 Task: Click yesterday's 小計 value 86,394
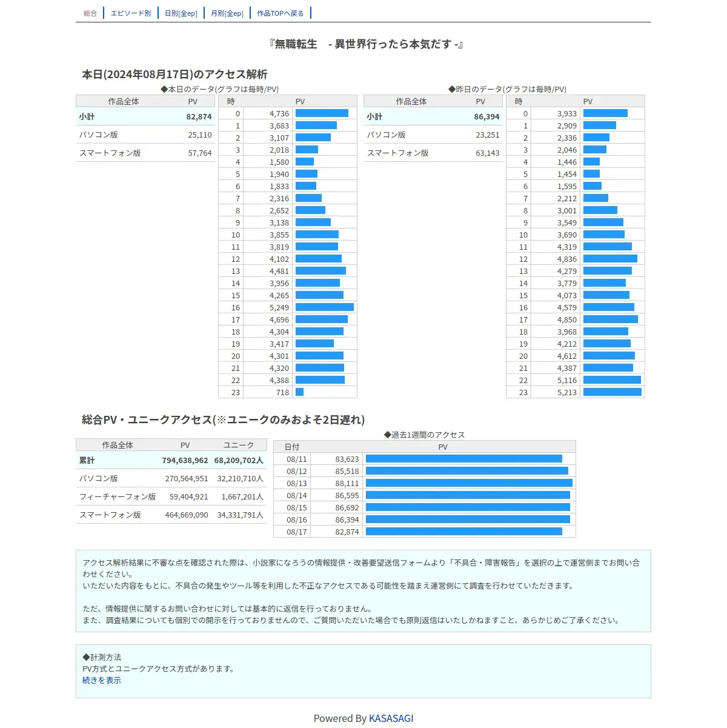[x=486, y=116]
